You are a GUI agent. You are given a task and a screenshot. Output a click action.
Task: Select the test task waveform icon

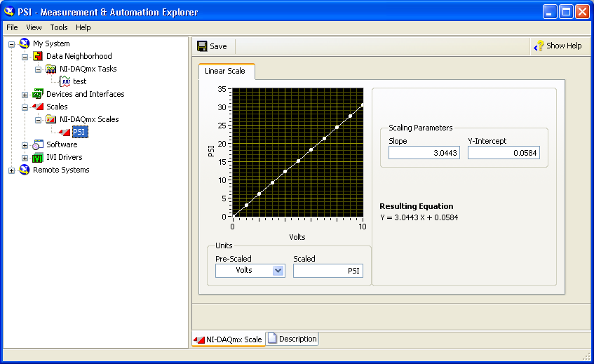click(x=65, y=81)
